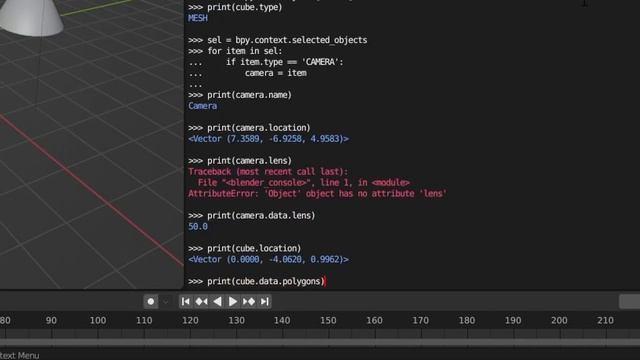The image size is (640, 360).
Task: Click the print(cube.data.polygons) console input line
Action: click(x=257, y=281)
